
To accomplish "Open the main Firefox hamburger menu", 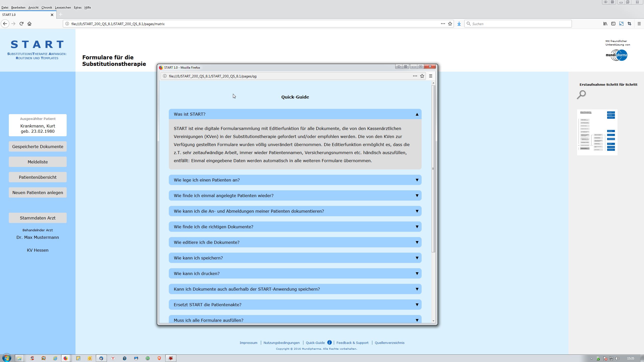I will pyautogui.click(x=639, y=24).
